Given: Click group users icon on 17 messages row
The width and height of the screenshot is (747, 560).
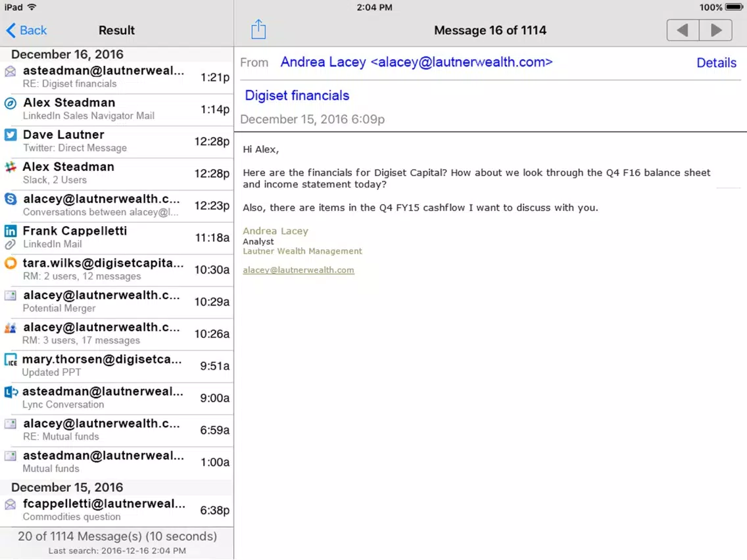Looking at the screenshot, I should click(10, 327).
